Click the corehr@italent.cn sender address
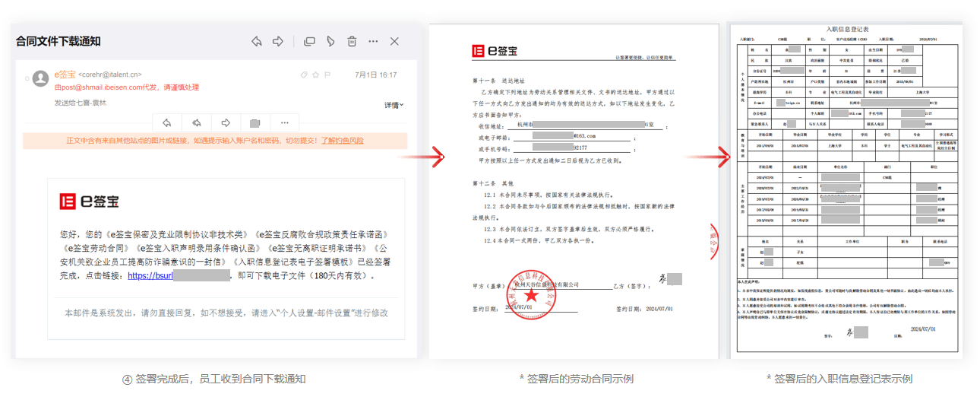 click(110, 75)
